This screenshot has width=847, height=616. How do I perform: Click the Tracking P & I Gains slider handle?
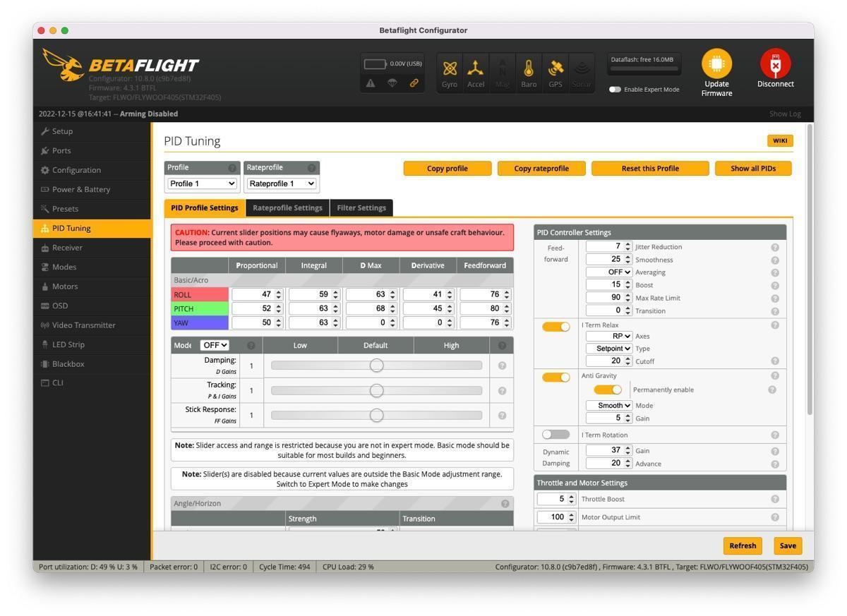point(376,390)
